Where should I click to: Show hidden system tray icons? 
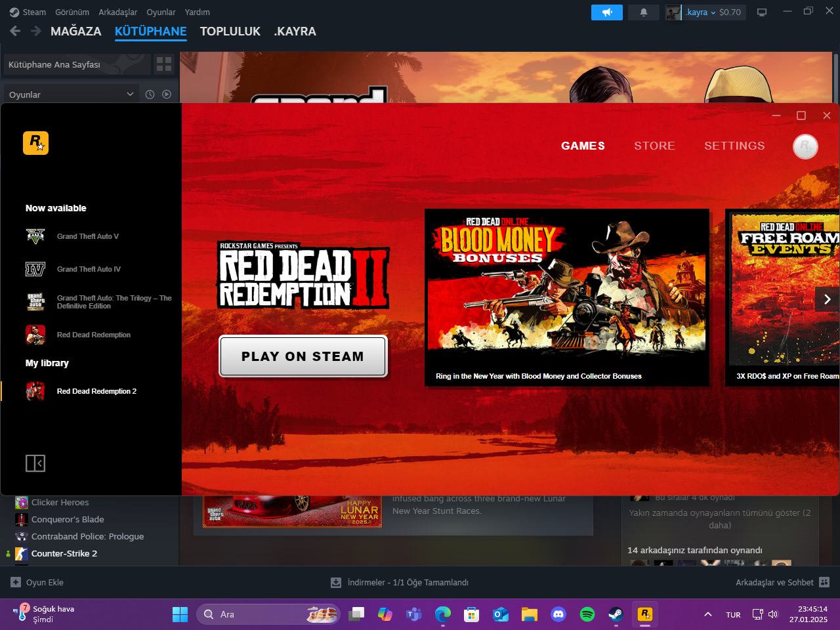708,614
